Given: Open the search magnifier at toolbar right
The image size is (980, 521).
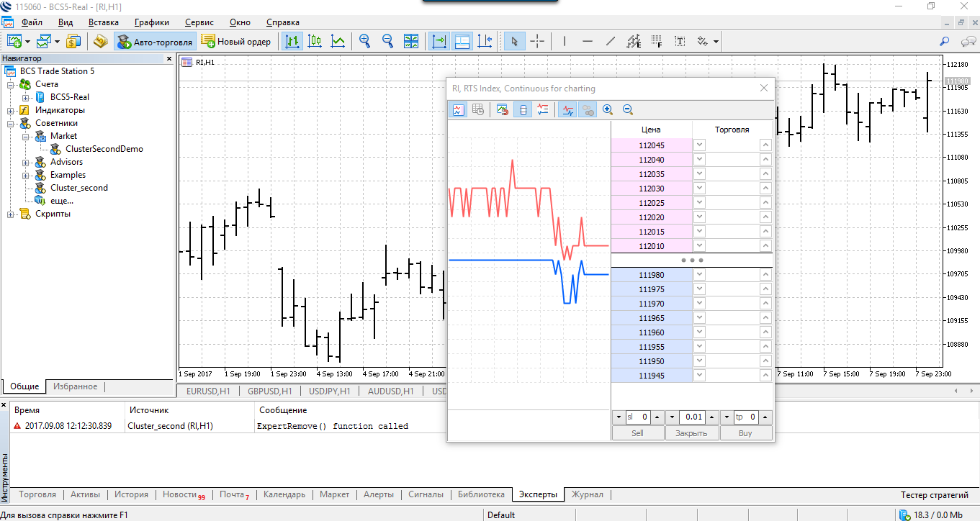Looking at the screenshot, I should [945, 41].
